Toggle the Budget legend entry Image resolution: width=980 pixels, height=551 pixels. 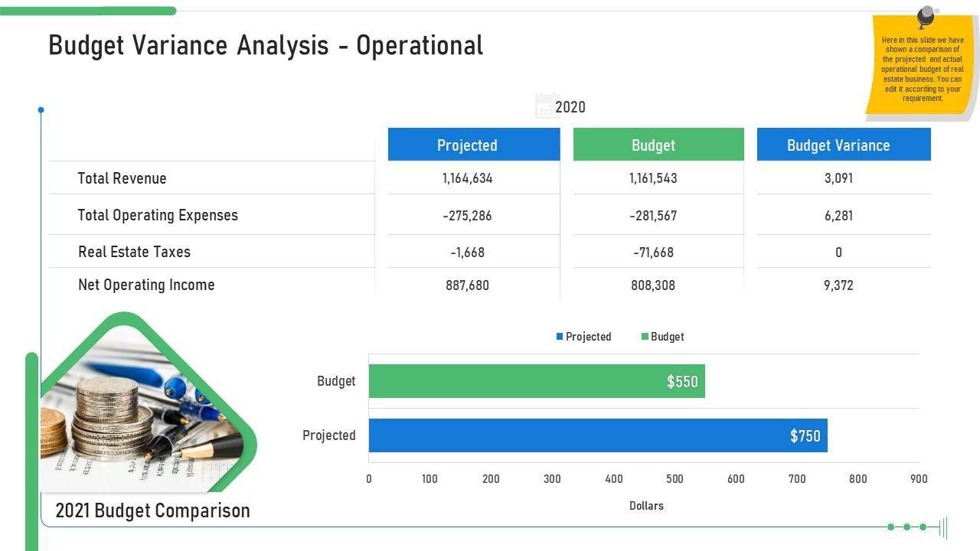click(x=663, y=337)
